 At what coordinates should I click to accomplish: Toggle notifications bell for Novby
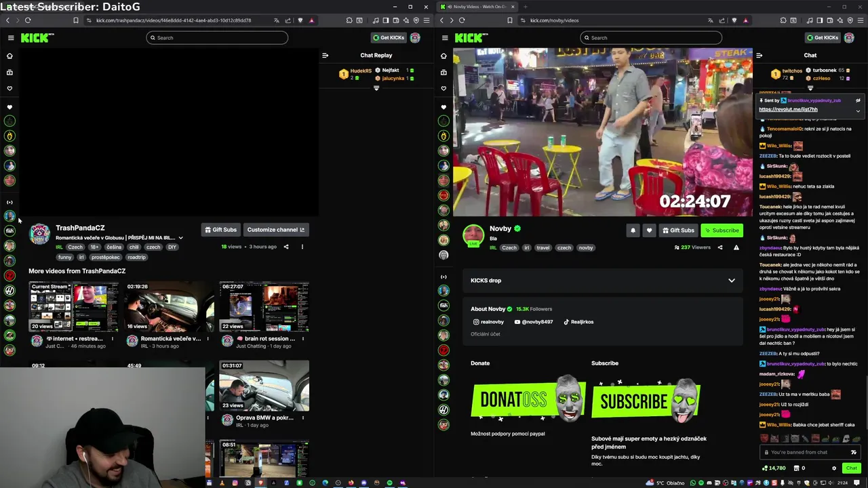633,230
